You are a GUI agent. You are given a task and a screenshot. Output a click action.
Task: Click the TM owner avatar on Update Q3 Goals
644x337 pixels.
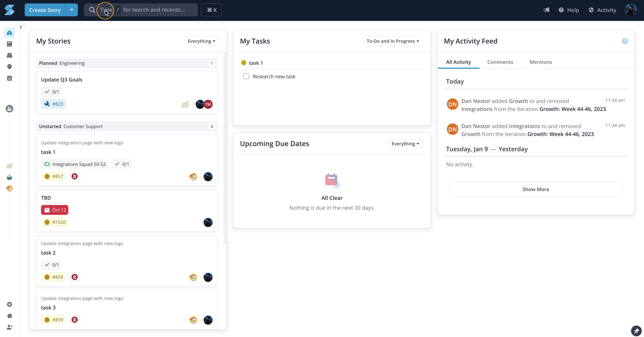pos(208,104)
